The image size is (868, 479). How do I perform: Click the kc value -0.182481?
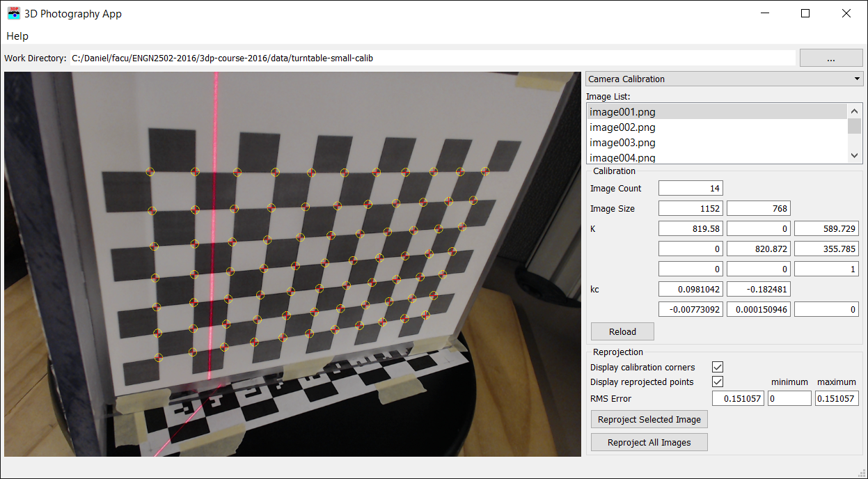[759, 289]
